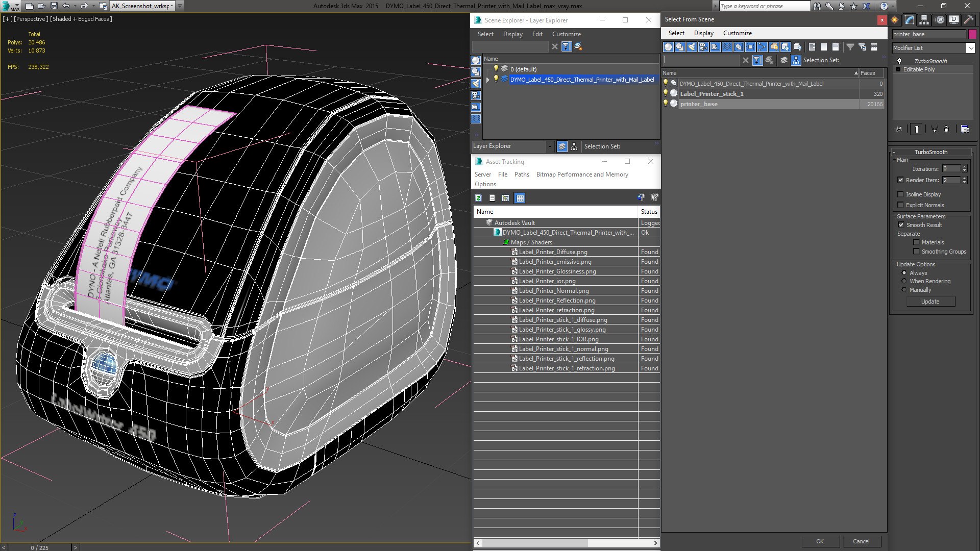Screen dimensions: 980x551
Task: Enable Explicit Normals checkbox
Action: pyautogui.click(x=900, y=205)
